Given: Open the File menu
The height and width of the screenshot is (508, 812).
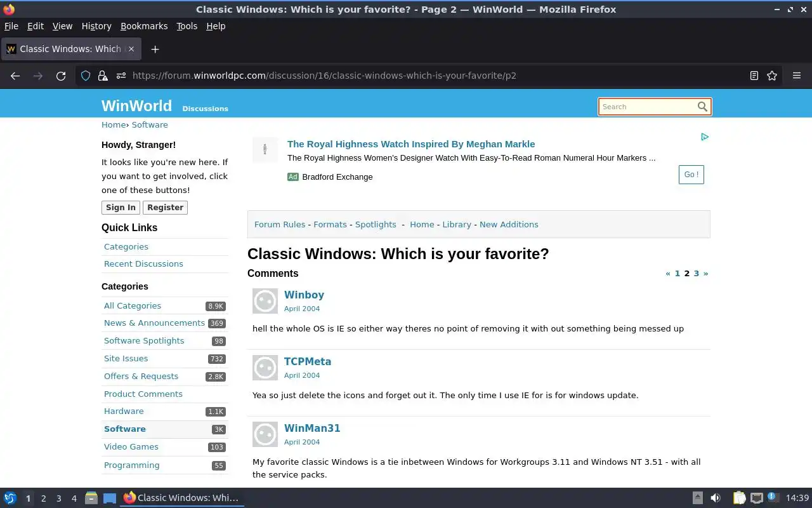Looking at the screenshot, I should (11, 26).
